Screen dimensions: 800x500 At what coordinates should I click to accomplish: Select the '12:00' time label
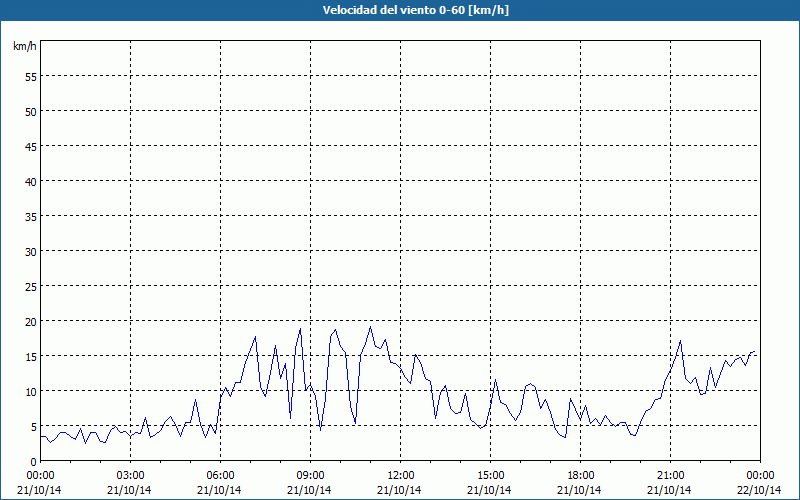(401, 476)
